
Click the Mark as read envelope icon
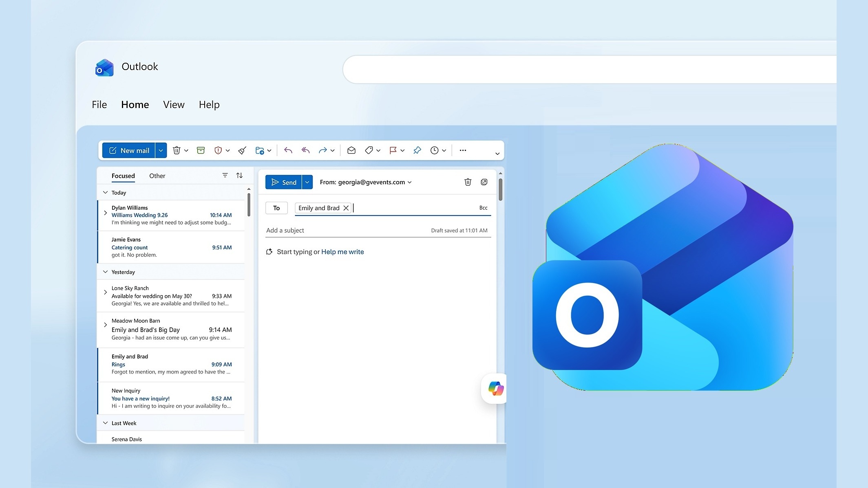(x=351, y=150)
